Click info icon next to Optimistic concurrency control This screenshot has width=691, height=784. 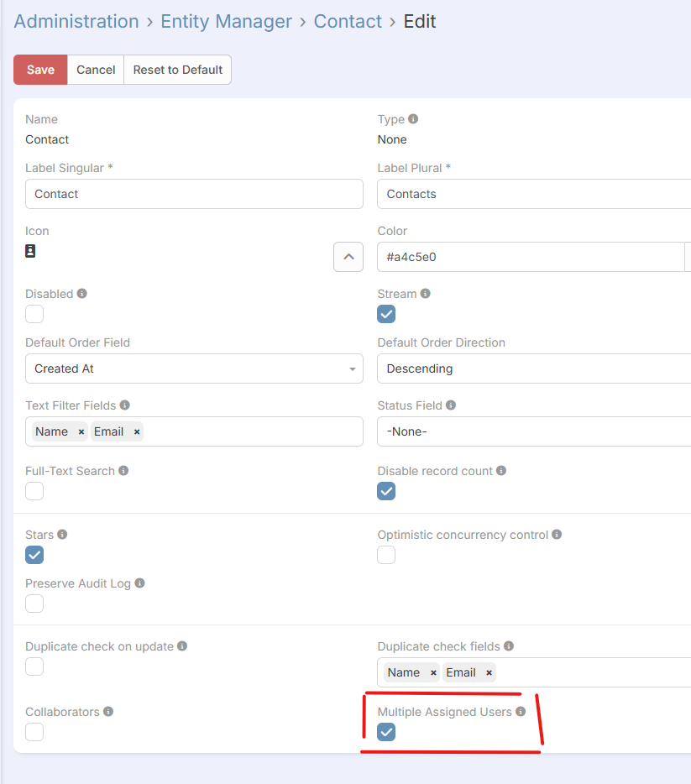tap(557, 535)
